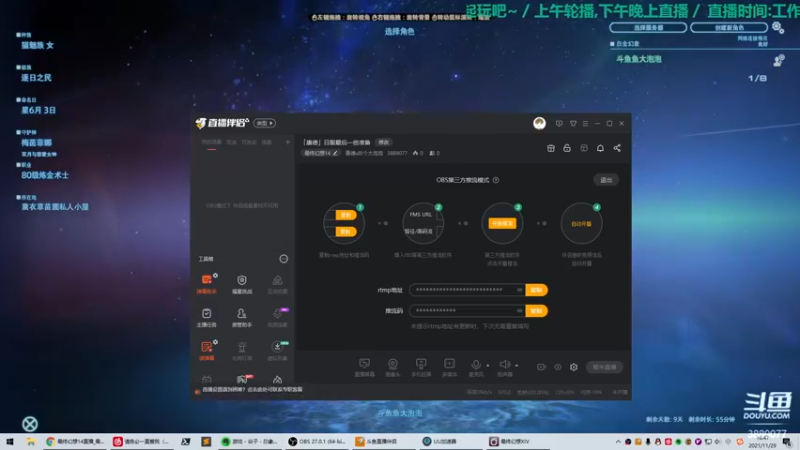
Task: Expand speaker options arrow
Action: point(516,365)
